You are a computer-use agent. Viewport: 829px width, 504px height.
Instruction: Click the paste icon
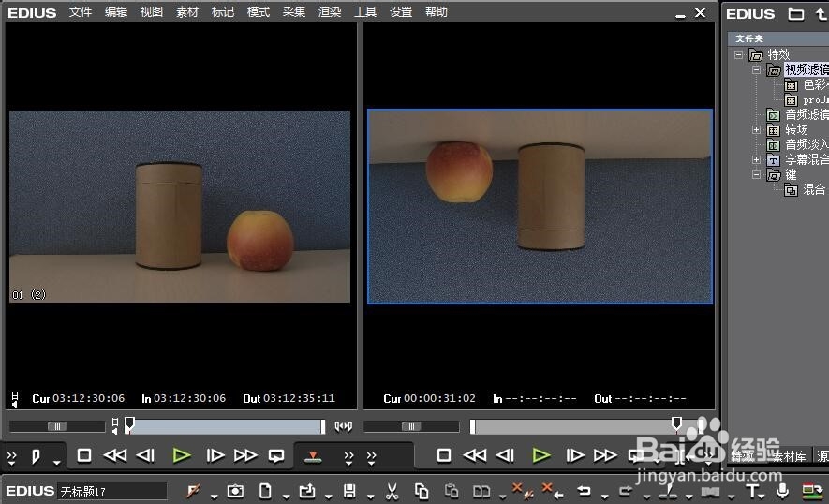451,491
